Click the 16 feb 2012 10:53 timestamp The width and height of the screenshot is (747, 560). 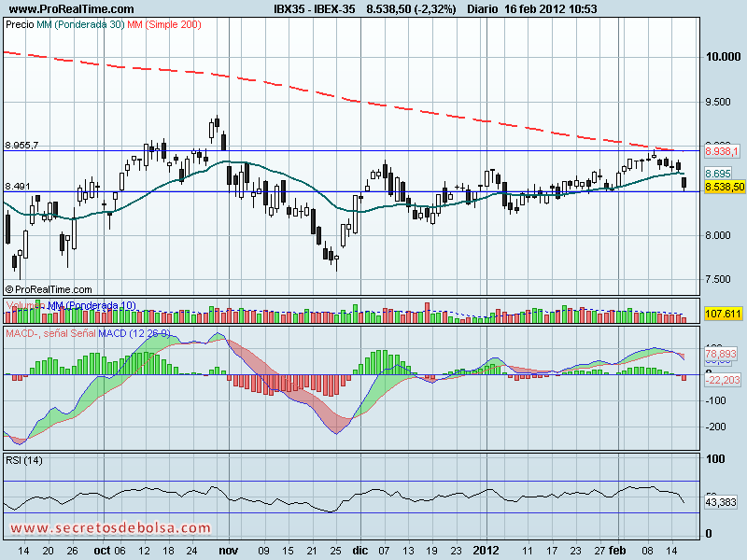pyautogui.click(x=550, y=8)
